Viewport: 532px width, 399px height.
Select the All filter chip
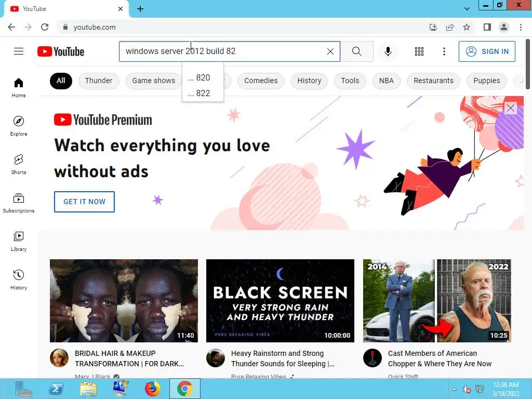tap(61, 81)
